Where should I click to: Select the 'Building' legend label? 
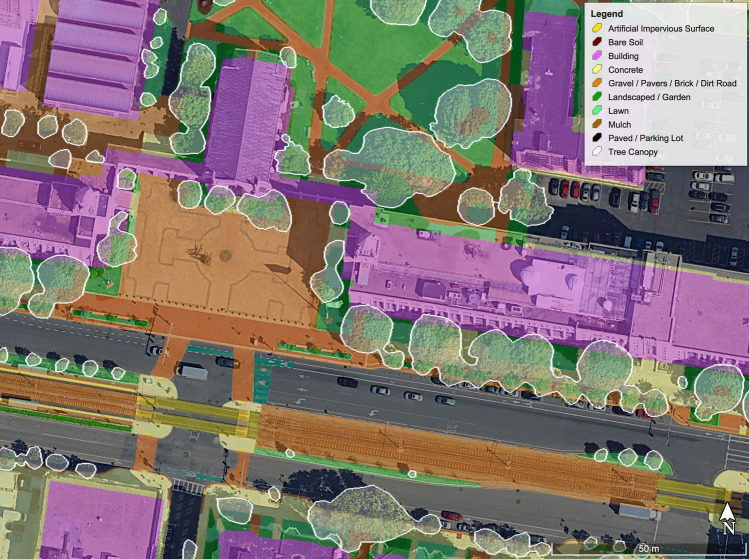tap(623, 56)
